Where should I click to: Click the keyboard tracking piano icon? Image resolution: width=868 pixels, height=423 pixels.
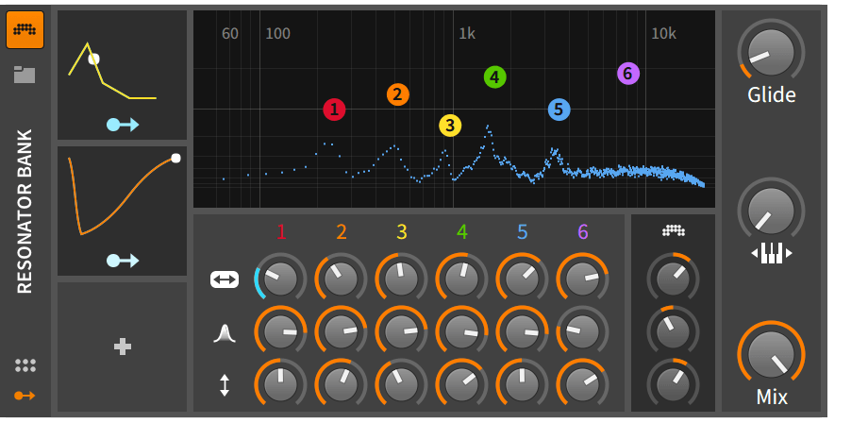pyautogui.click(x=772, y=253)
